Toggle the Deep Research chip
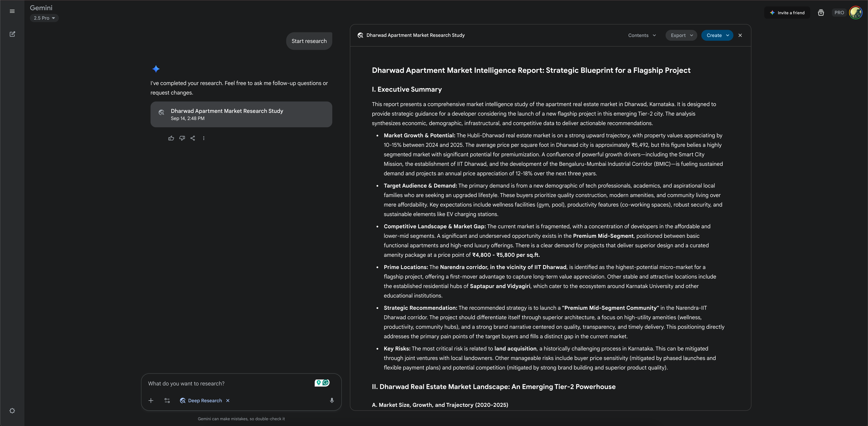Image resolution: width=868 pixels, height=426 pixels. 201,400
